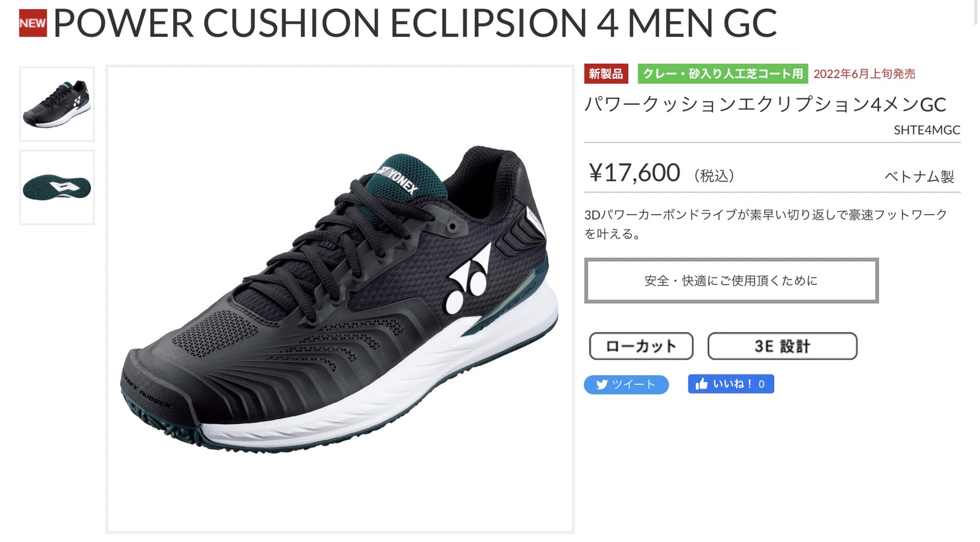This screenshot has height=542, width=980.
Task: Select the shoe sole thumbnail
Action: pyautogui.click(x=57, y=187)
